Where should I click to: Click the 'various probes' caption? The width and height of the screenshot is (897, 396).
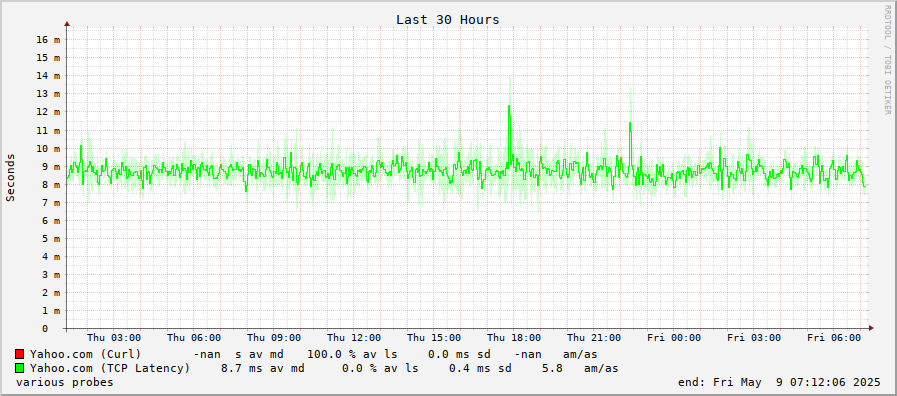point(65,382)
